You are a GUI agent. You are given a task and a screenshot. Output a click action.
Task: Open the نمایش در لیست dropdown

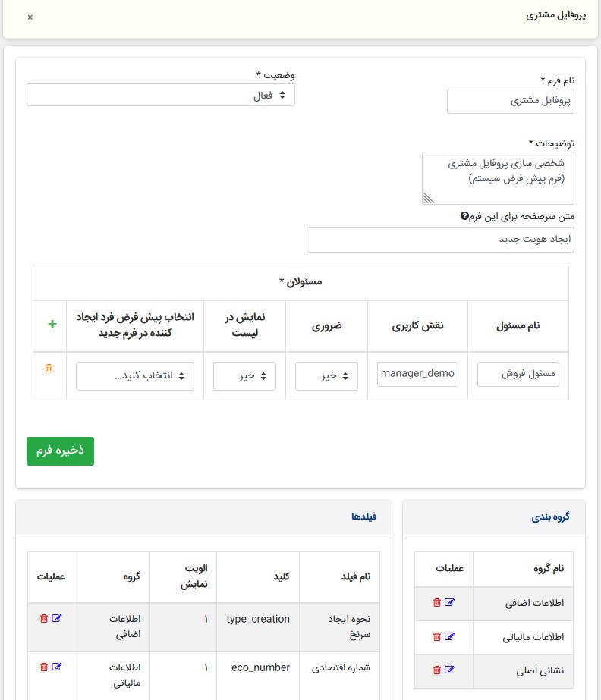pyautogui.click(x=244, y=375)
